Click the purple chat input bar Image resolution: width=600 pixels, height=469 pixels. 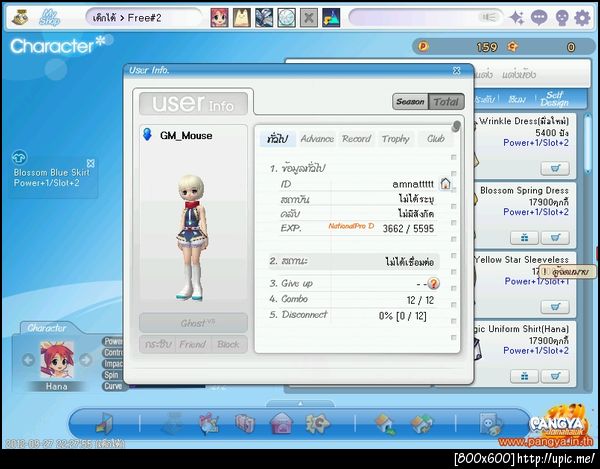pos(426,18)
